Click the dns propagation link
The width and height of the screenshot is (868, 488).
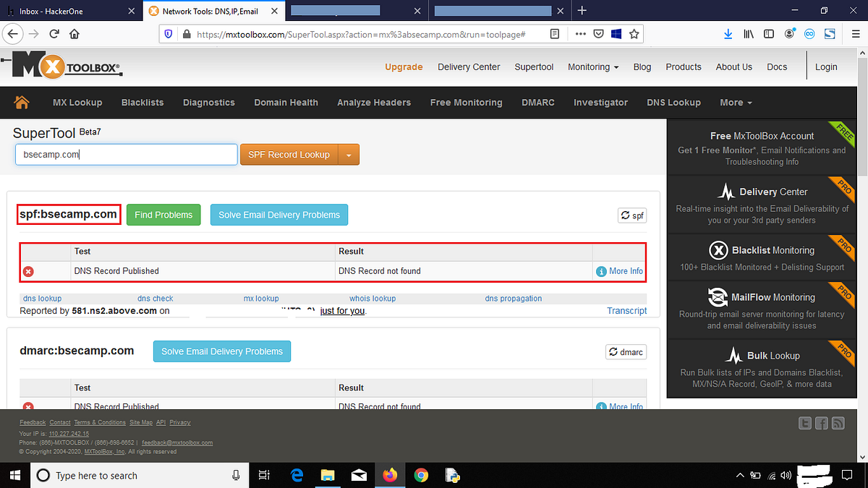click(514, 298)
